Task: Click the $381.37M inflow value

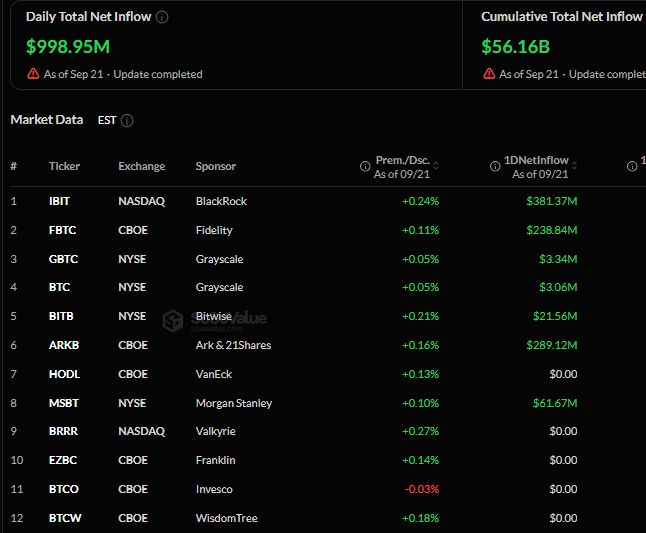Action: point(552,201)
